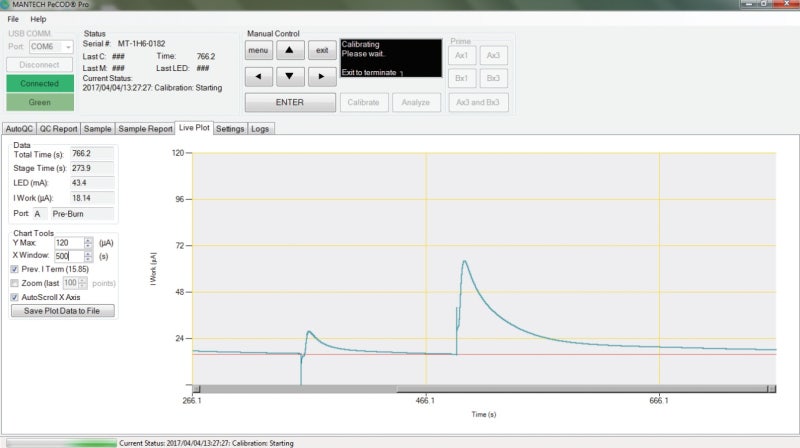Viewport: 800px width, 448px height.
Task: Adjust the Y Max spinner arrows
Action: pyautogui.click(x=89, y=243)
